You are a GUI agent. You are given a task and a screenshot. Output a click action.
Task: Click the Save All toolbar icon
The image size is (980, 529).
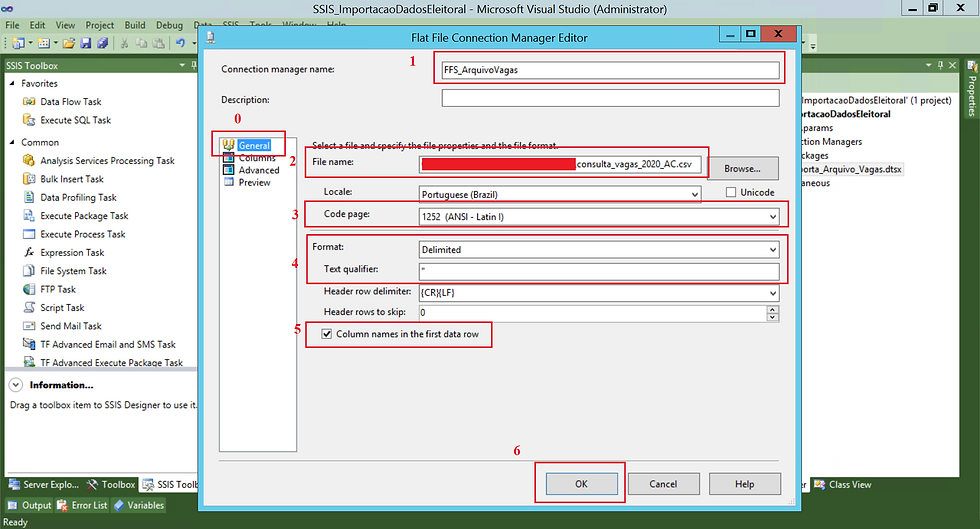click(102, 43)
